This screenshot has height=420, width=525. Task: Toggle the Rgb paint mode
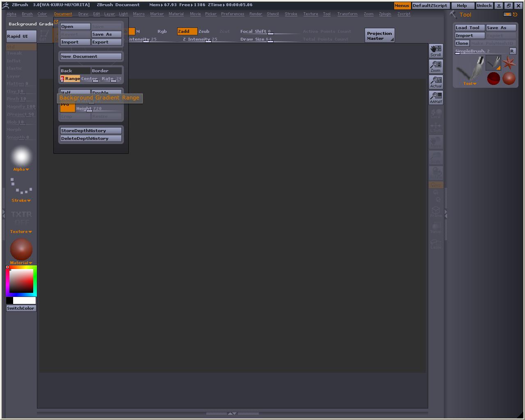point(162,32)
